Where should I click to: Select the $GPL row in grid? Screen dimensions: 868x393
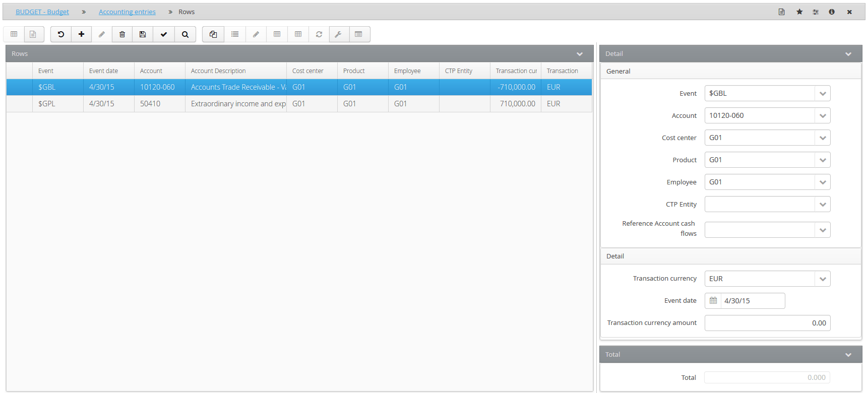coord(299,104)
